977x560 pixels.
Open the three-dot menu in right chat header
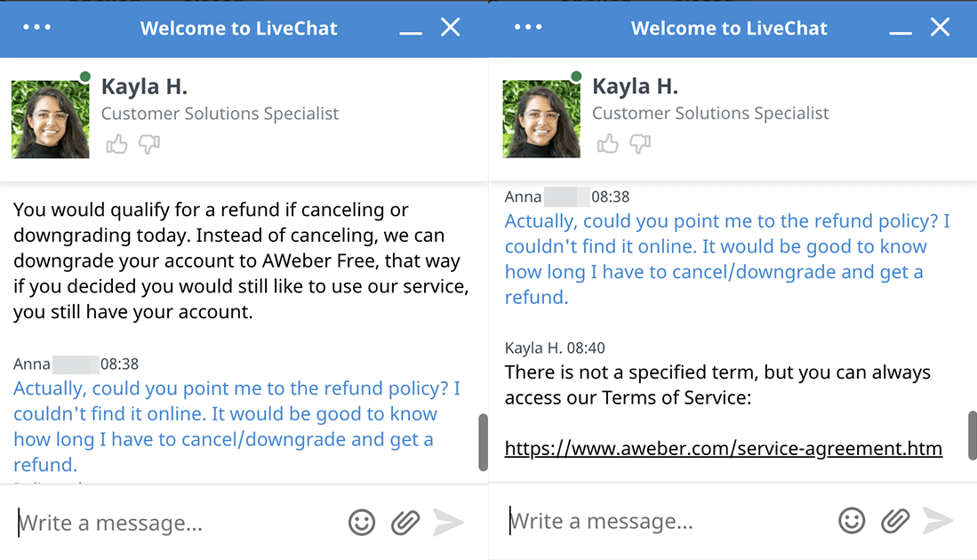coord(528,28)
